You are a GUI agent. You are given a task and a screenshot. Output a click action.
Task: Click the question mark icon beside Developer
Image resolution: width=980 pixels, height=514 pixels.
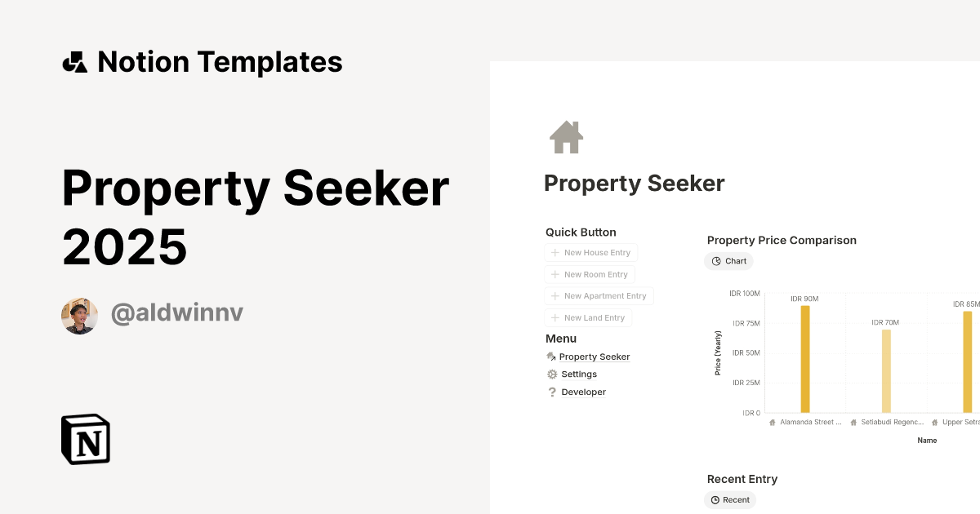pos(551,392)
